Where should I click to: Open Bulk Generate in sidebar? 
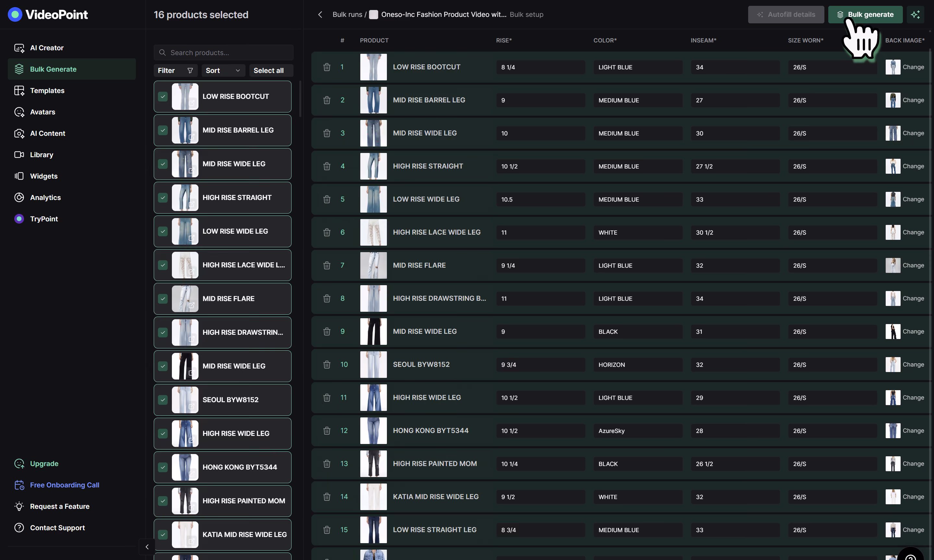(72, 69)
